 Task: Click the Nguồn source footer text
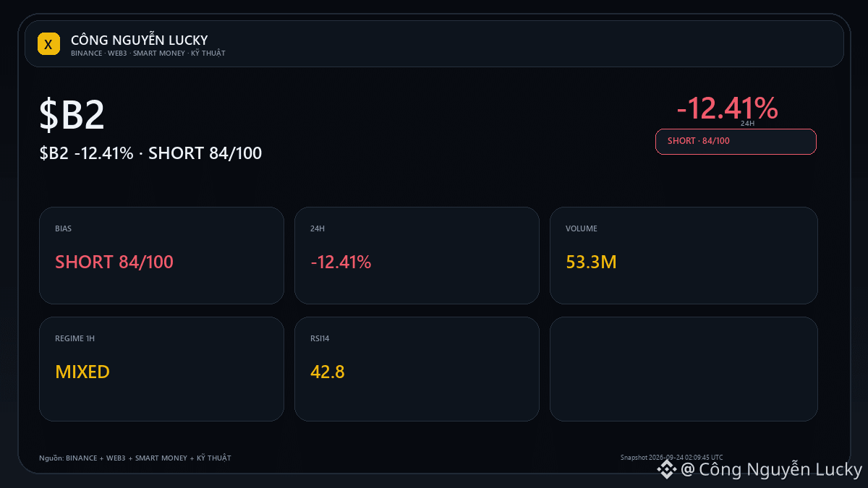pos(135,458)
